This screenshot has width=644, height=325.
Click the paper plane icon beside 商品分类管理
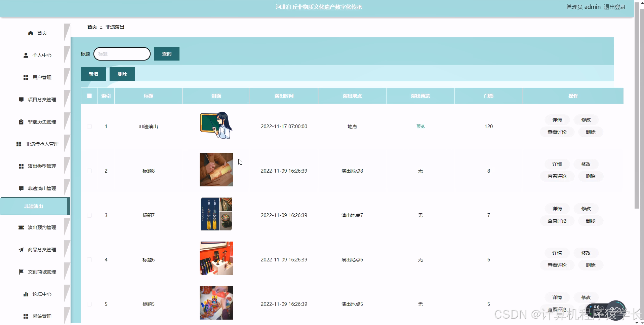click(21, 250)
